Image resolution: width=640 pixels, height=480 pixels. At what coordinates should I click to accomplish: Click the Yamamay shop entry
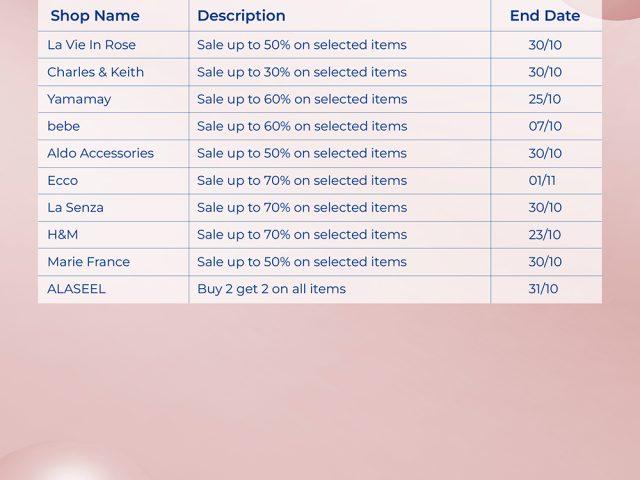tap(79, 99)
